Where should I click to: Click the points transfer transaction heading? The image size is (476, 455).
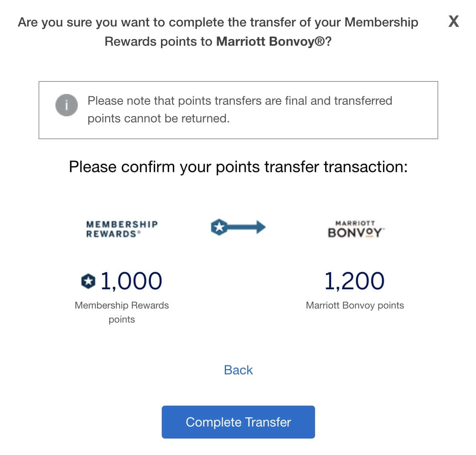click(238, 167)
